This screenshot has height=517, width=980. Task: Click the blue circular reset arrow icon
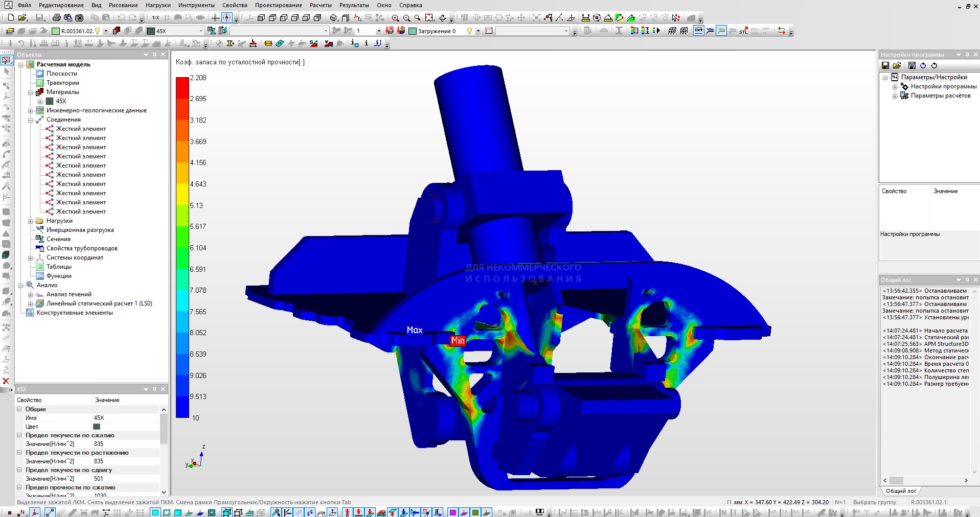[923, 65]
